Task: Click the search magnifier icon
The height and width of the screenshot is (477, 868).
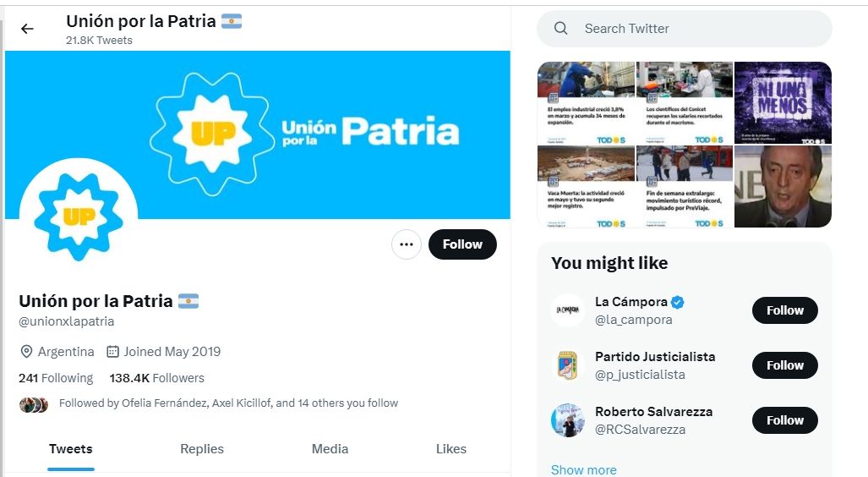Action: click(x=560, y=28)
